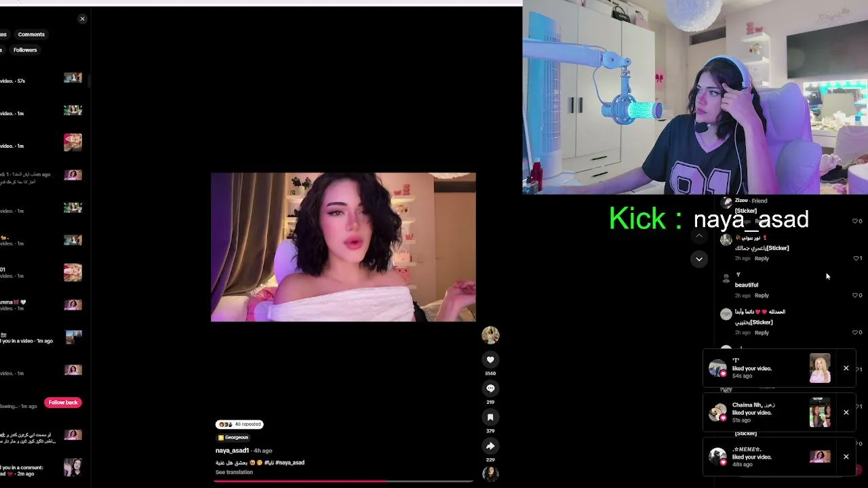
Task: Open the Comments notification filter
Action: (x=31, y=35)
